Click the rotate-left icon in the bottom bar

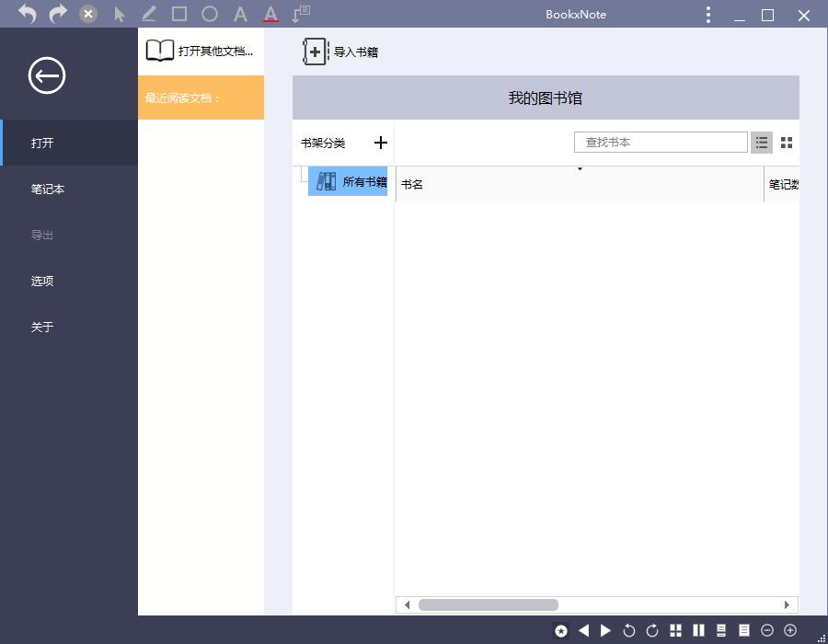coord(629,631)
